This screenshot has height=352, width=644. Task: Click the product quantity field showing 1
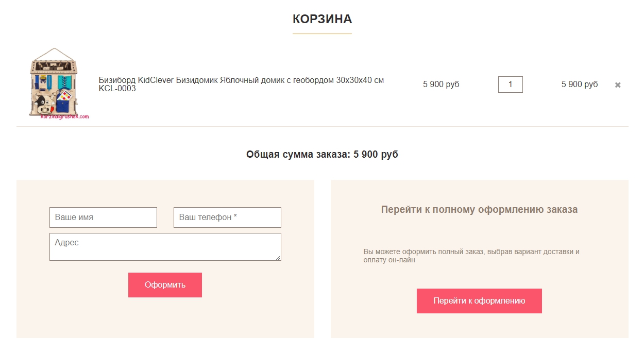pos(510,84)
